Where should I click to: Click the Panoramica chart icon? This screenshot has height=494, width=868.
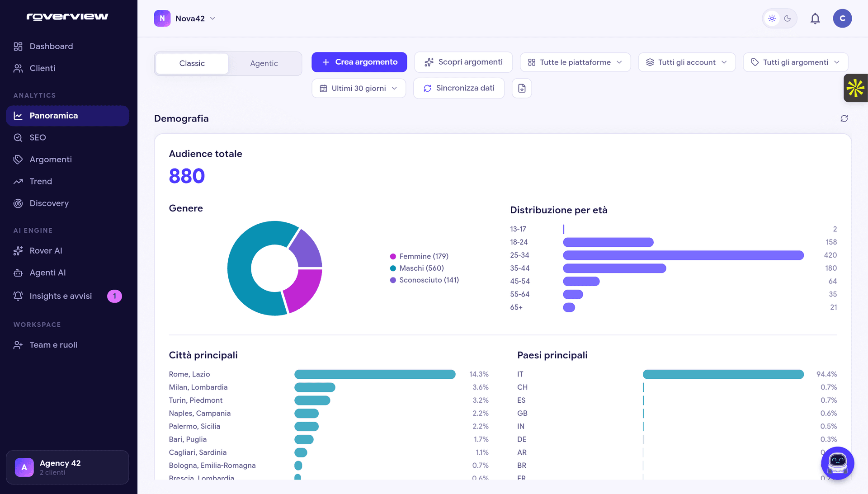[18, 116]
